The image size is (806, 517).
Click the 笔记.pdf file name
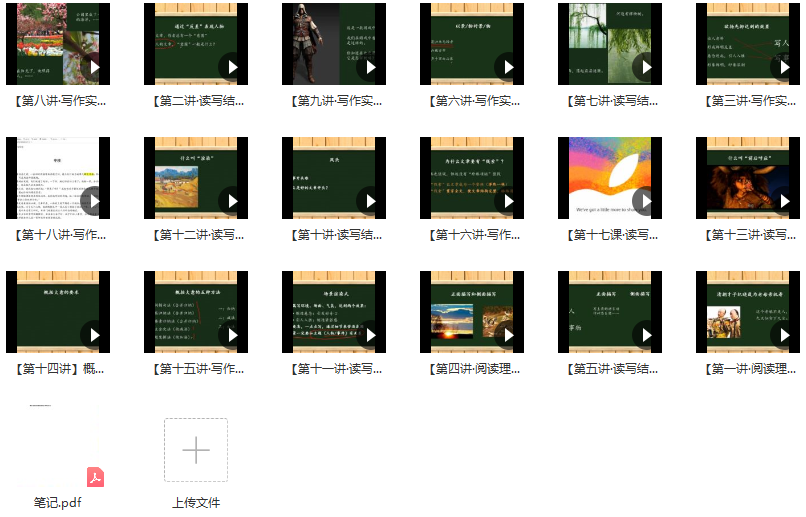[58, 503]
